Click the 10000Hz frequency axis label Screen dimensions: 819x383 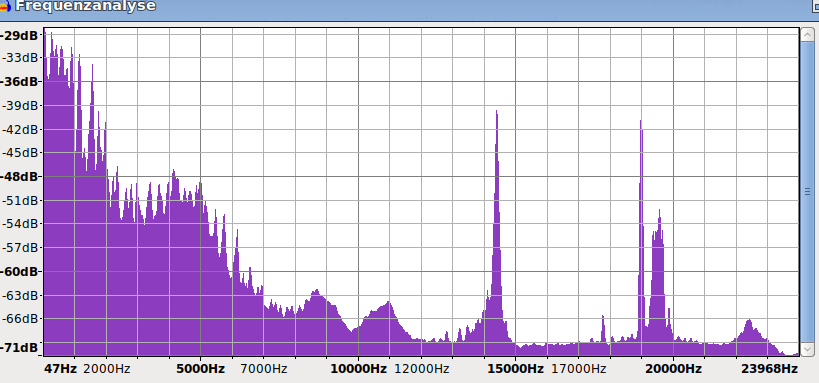coord(358,369)
